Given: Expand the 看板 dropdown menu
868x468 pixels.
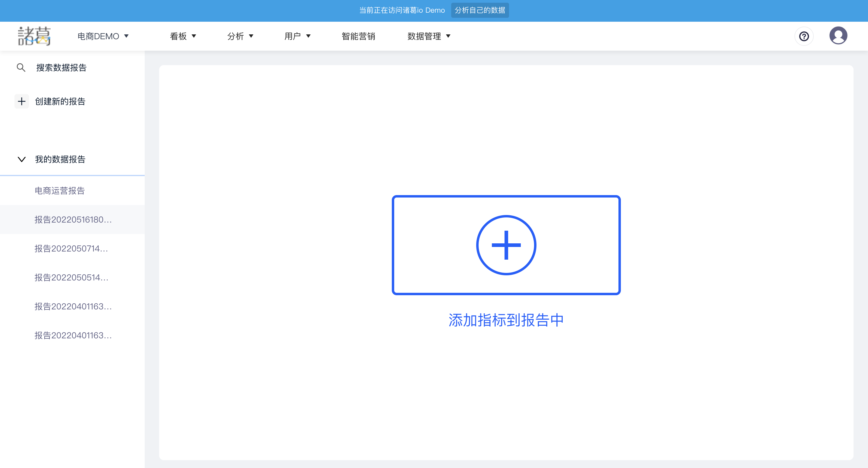Looking at the screenshot, I should point(183,36).
